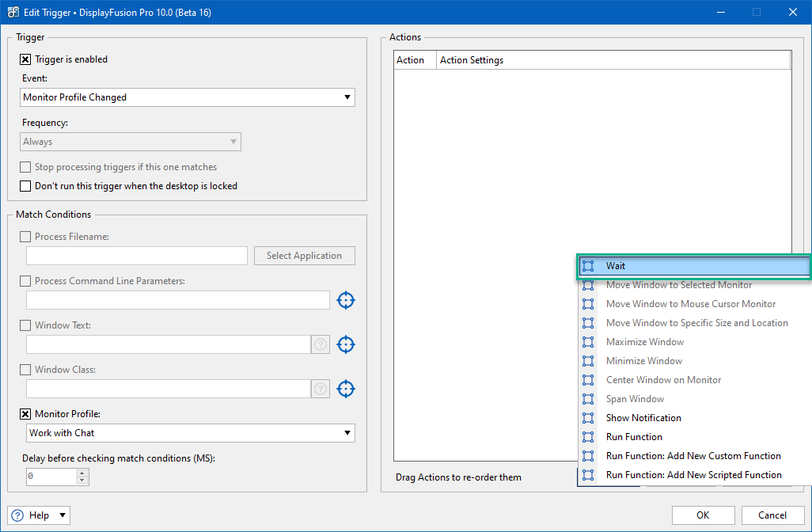Click icon next to Wait menu entry
The width and height of the screenshot is (812, 532).
click(588, 266)
